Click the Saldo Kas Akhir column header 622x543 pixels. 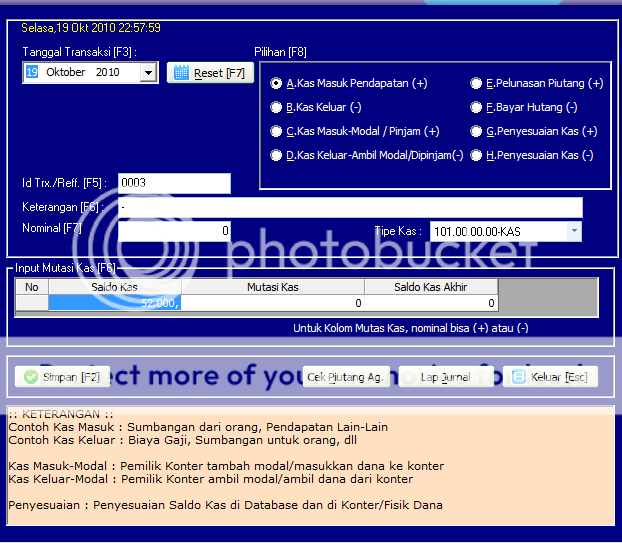pos(431,287)
